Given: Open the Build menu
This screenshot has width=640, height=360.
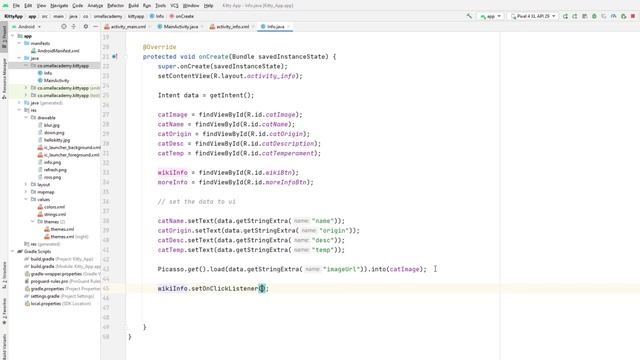Looking at the screenshot, I should coord(133,6).
